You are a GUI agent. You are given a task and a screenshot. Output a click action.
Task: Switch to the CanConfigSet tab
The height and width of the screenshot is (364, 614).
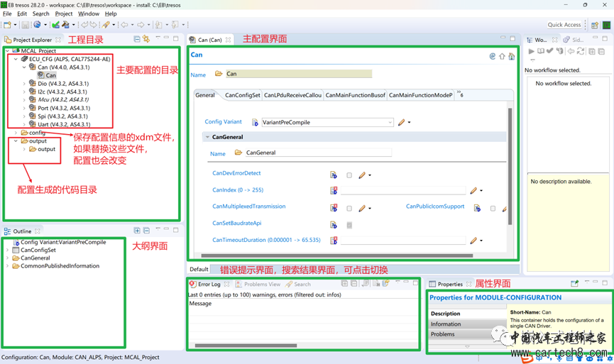coord(241,95)
